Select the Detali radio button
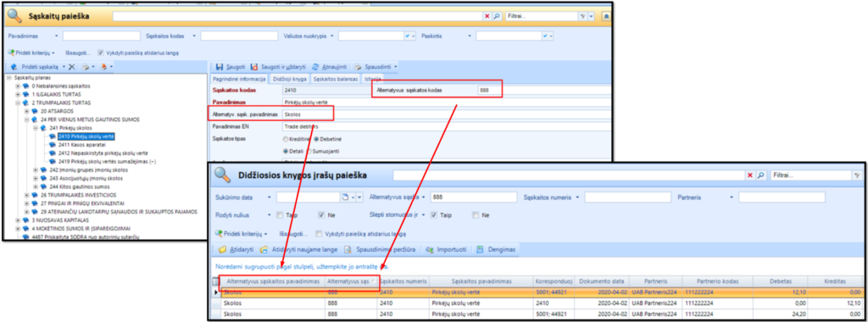The width and height of the screenshot is (868, 322). 285,151
